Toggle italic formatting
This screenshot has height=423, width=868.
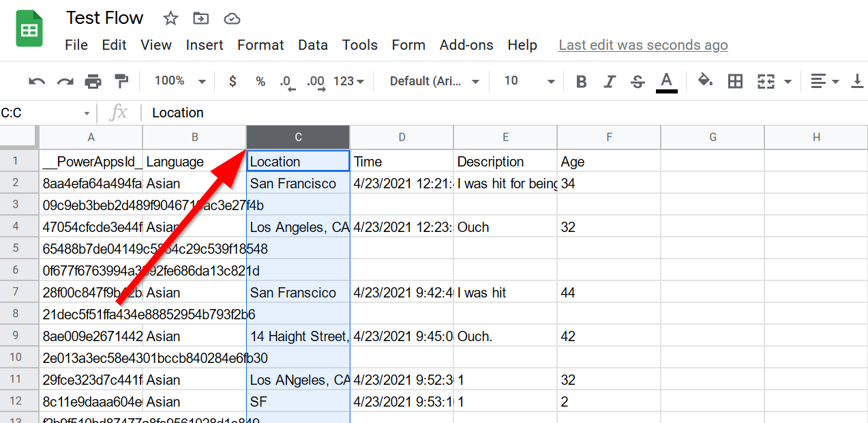610,82
